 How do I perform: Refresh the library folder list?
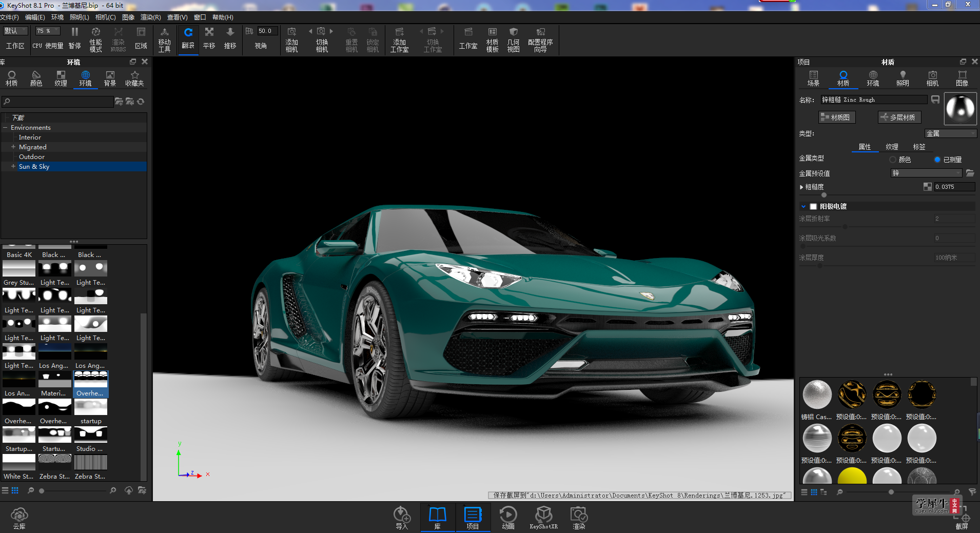(x=141, y=102)
